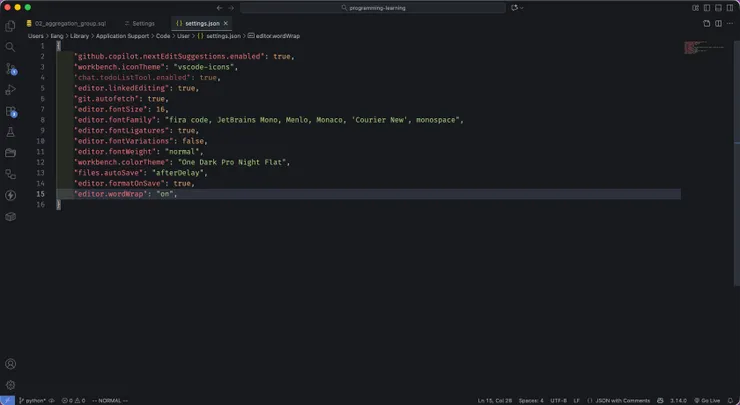Click the "editor.formatOnSave" key
740x405 pixels.
[x=119, y=184]
